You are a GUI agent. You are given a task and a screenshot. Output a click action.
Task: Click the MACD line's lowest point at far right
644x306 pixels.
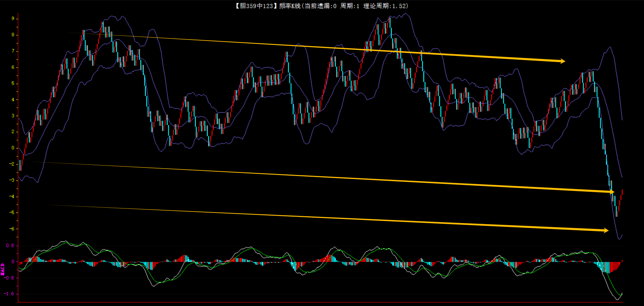617,299
